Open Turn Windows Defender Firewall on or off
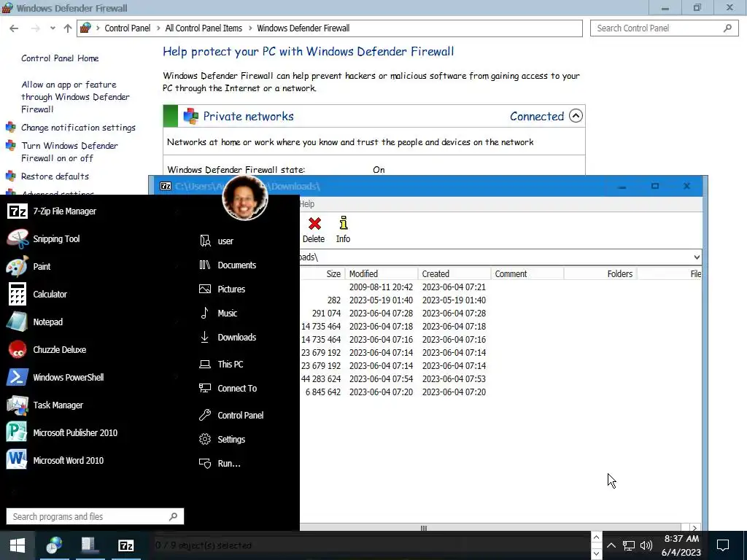 click(69, 152)
